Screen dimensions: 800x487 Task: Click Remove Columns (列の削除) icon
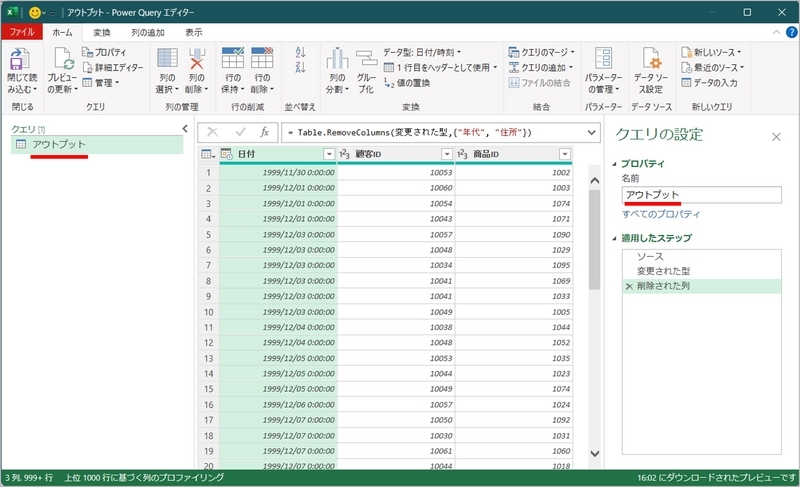(x=196, y=58)
